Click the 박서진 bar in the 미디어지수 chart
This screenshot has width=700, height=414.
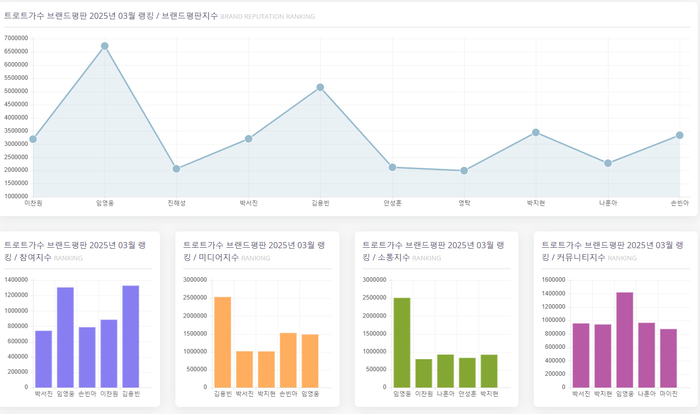click(x=245, y=369)
